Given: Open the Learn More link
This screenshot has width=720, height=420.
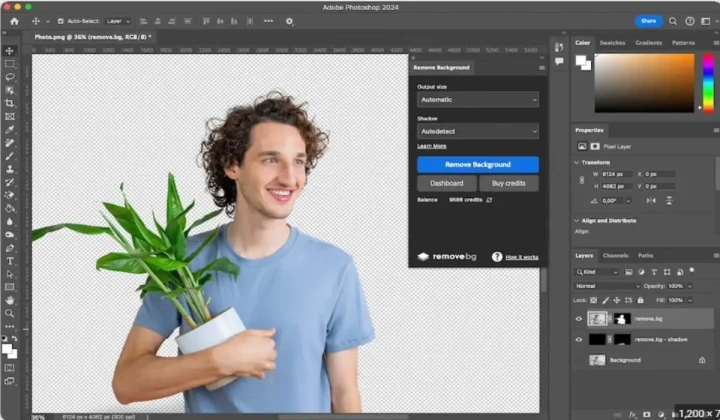Looking at the screenshot, I should point(432,146).
